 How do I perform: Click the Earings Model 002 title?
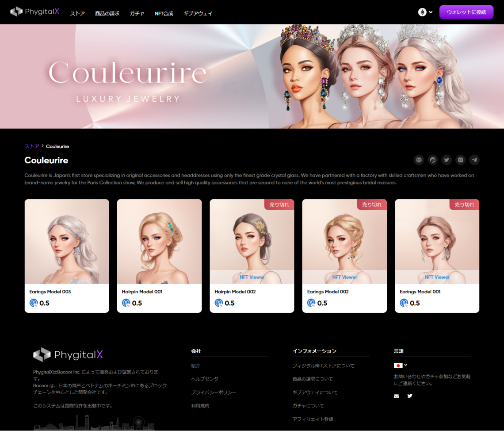tap(328, 292)
